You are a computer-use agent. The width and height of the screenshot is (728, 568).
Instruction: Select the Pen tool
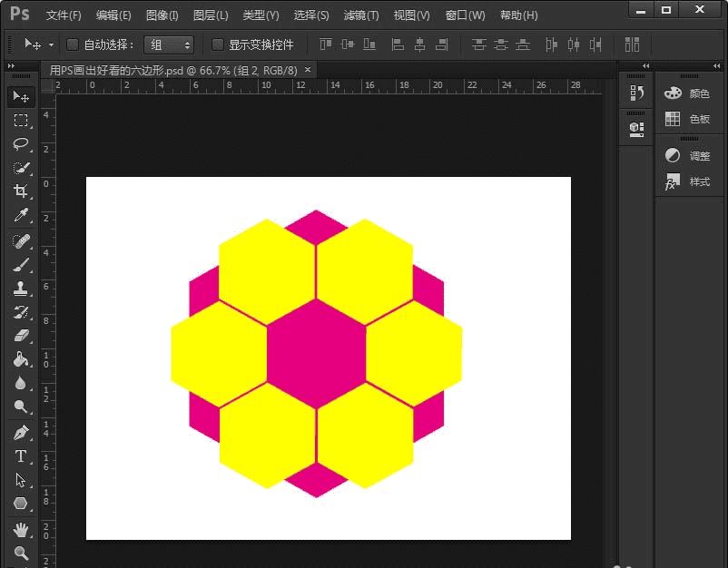coord(21,432)
